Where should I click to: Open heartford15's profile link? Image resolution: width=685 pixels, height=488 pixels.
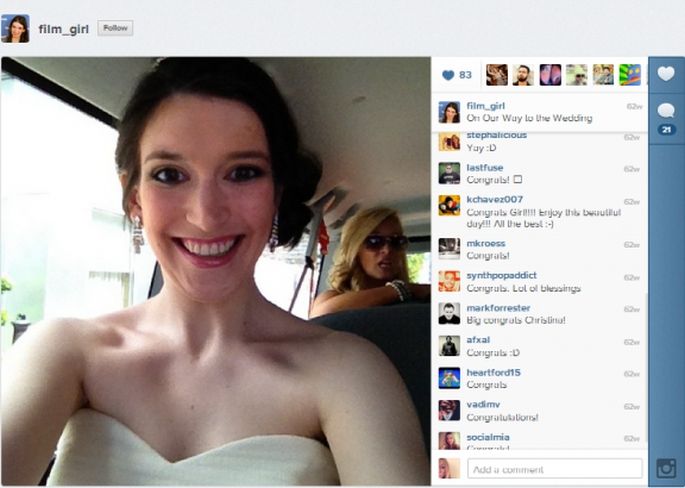pos(493,373)
